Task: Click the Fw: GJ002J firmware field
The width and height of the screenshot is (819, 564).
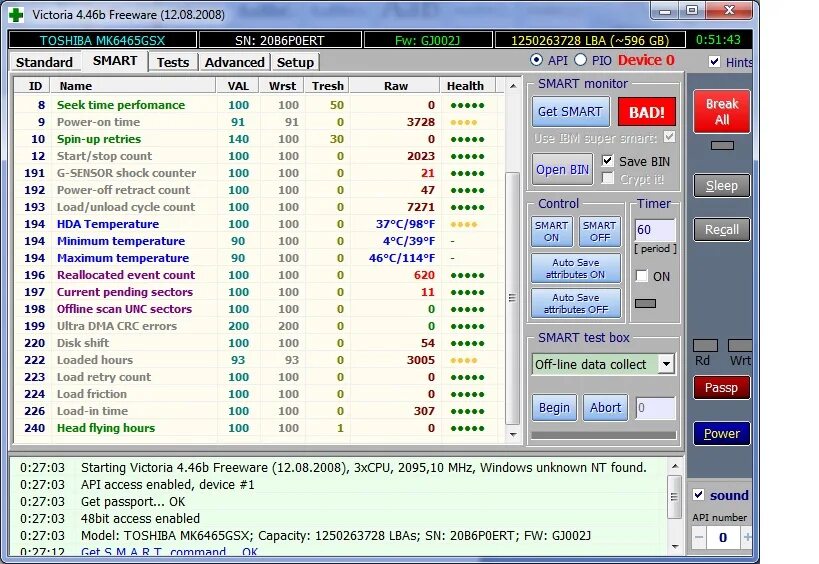Action: [428, 40]
